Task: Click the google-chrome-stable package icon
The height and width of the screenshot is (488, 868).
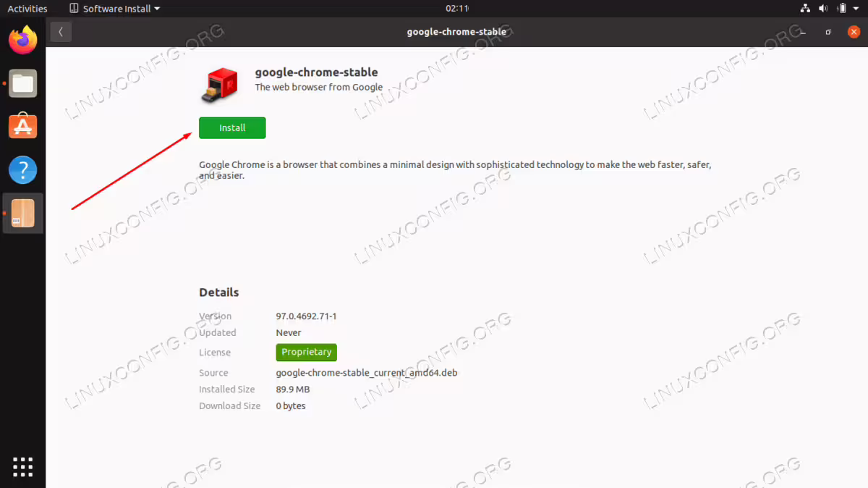Action: point(219,83)
